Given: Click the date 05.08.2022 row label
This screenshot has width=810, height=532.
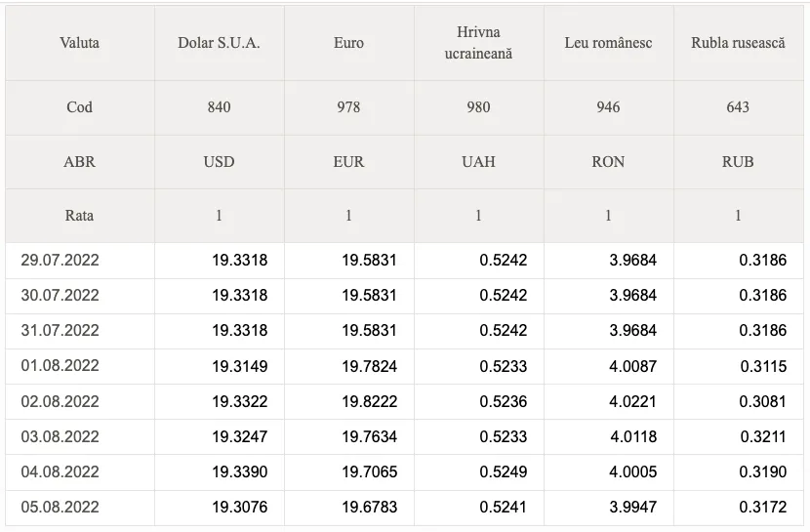Looking at the screenshot, I should 60,507.
